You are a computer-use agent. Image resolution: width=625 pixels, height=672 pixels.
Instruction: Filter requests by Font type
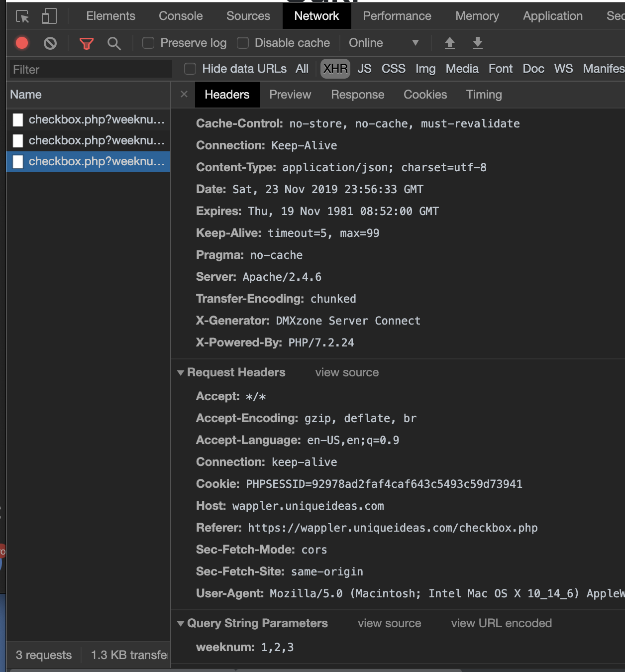click(x=501, y=69)
